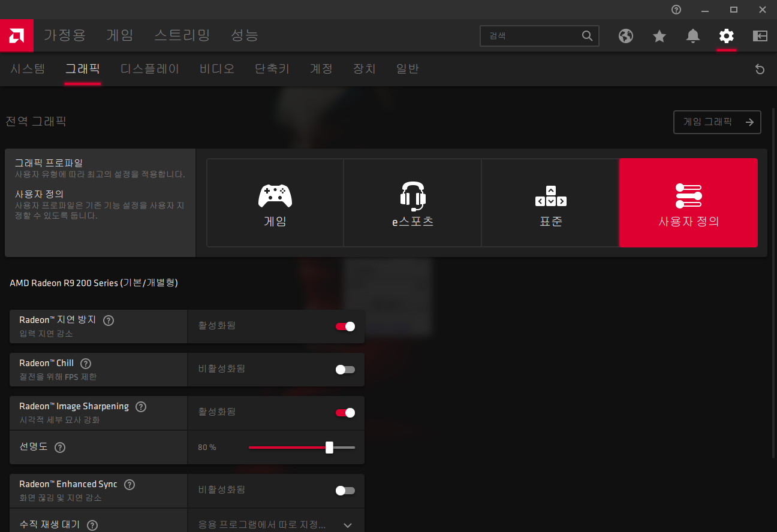Click the AMD logo home icon
777x532 pixels.
[17, 36]
